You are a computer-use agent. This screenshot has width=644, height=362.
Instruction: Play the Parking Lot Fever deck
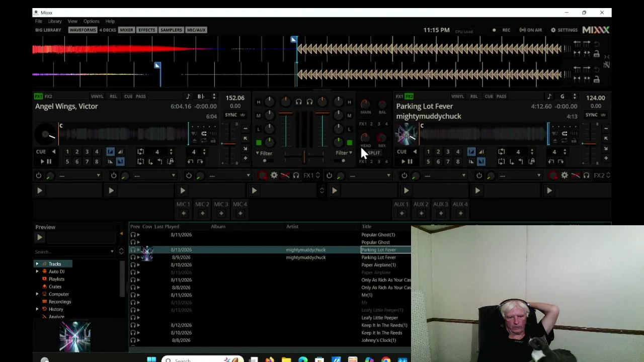[407, 161]
